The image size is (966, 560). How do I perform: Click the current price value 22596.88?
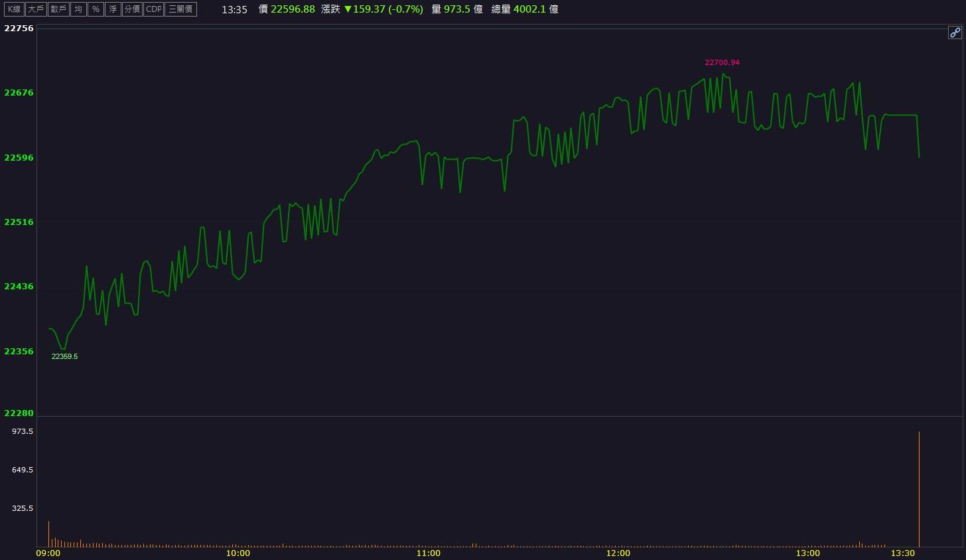tap(293, 9)
